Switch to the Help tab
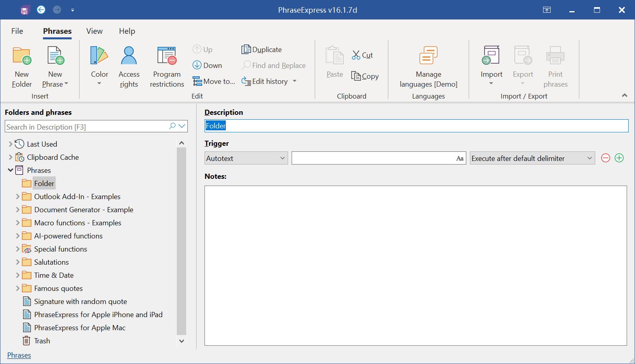Screen dimensions: 635x364 [127, 31]
